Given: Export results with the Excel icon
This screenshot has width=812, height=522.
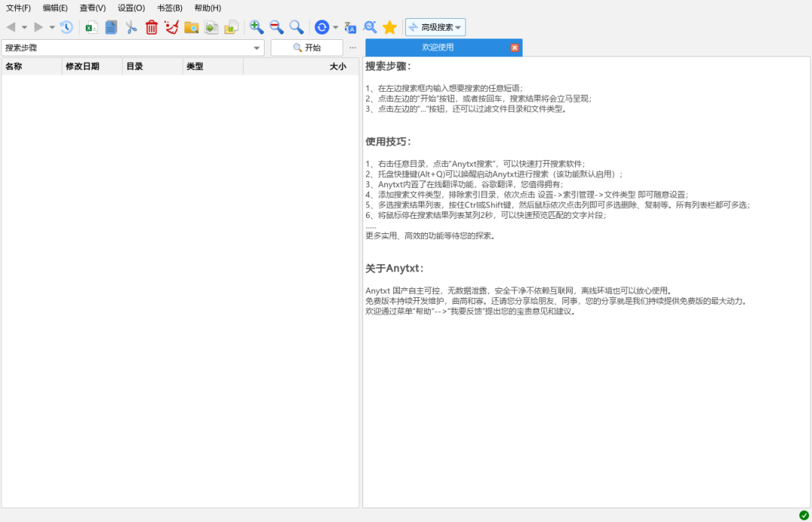Looking at the screenshot, I should [x=92, y=27].
